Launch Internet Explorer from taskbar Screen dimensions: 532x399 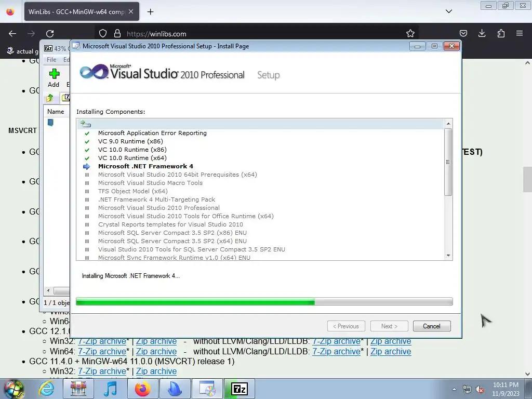pyautogui.click(x=46, y=389)
